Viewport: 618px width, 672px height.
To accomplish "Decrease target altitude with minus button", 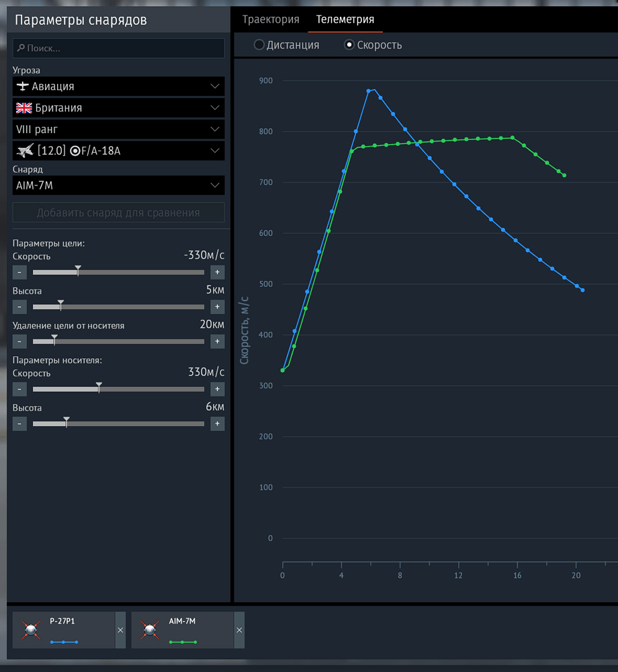I will click(19, 307).
